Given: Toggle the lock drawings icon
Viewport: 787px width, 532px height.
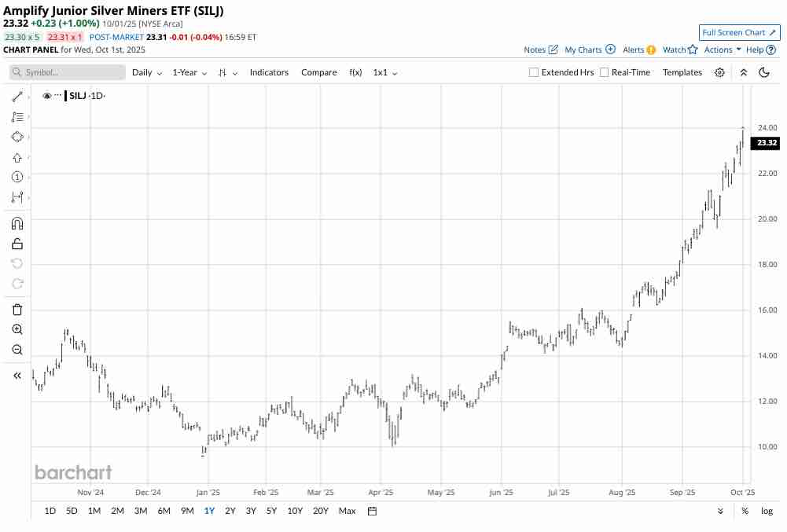Looking at the screenshot, I should [x=17, y=244].
